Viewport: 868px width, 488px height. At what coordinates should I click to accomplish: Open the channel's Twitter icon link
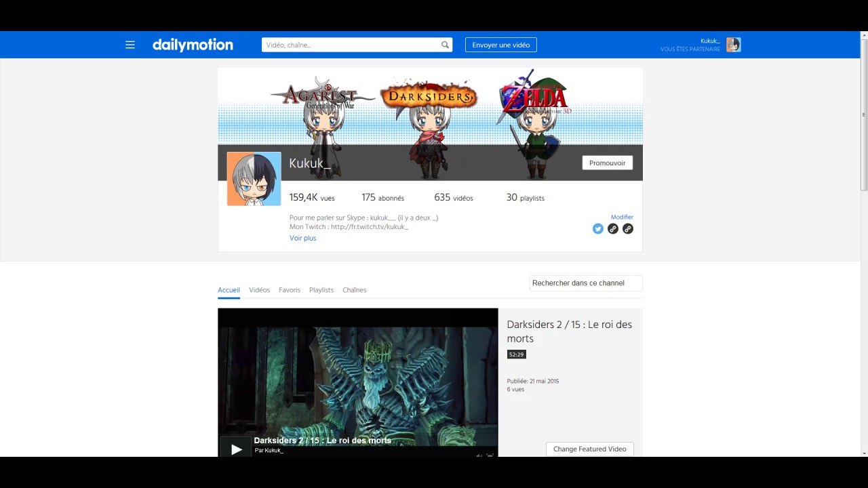coord(597,229)
